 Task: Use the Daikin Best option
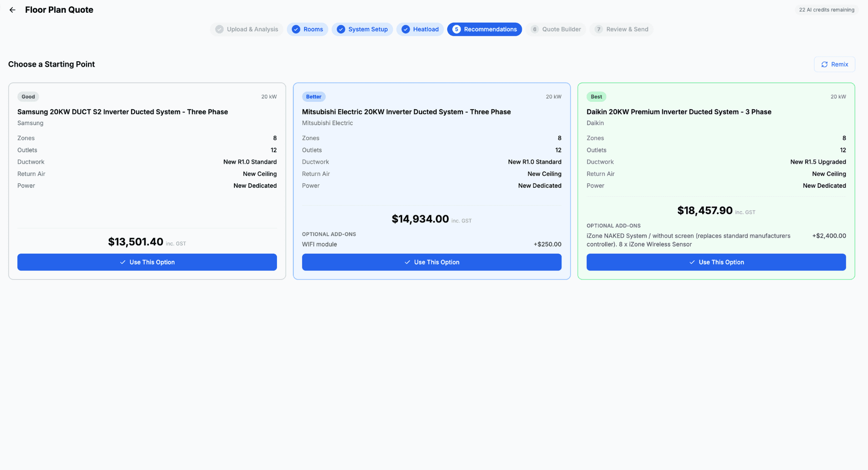(x=716, y=262)
